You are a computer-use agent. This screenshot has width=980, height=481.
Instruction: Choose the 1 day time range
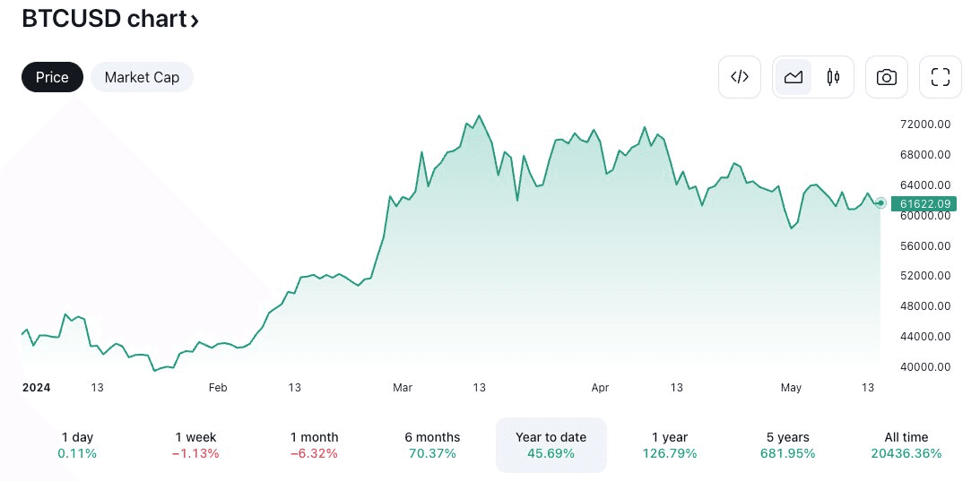(x=77, y=445)
